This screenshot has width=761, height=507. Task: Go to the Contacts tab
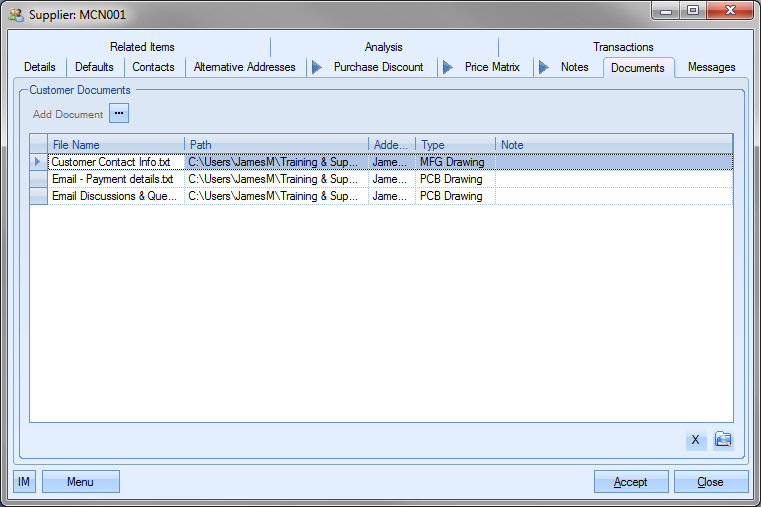click(x=153, y=68)
